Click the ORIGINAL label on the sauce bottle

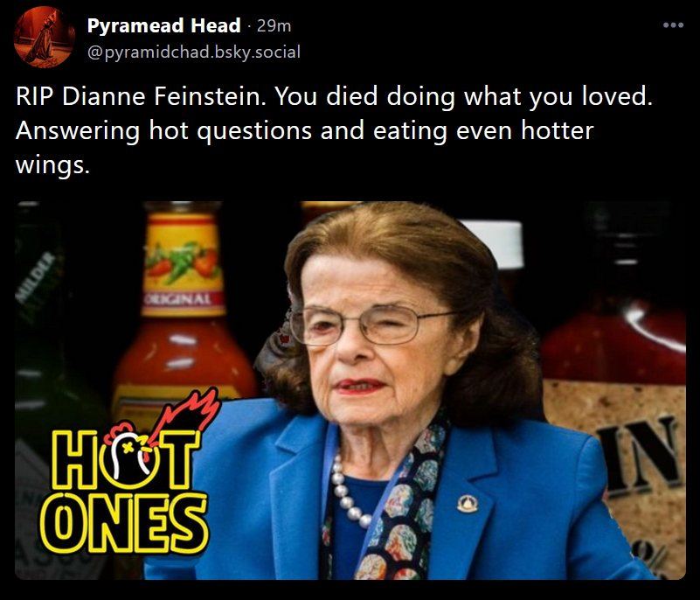tap(182, 300)
